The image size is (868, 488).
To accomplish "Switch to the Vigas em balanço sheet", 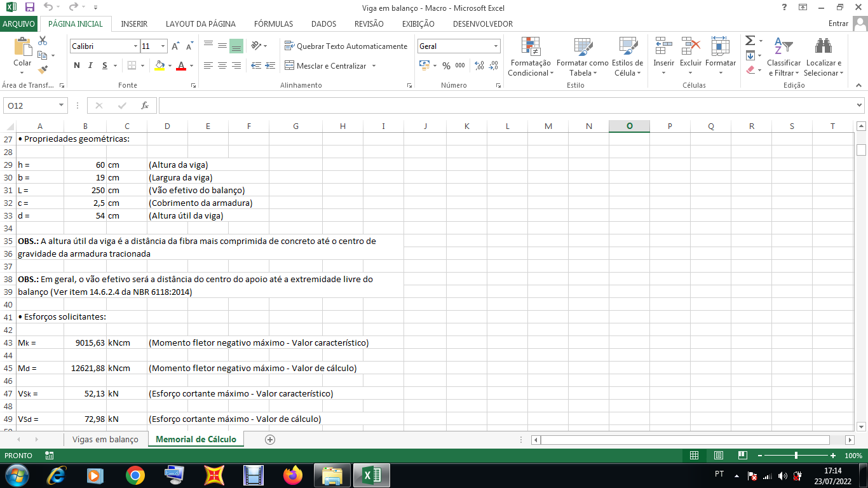I will tap(105, 439).
